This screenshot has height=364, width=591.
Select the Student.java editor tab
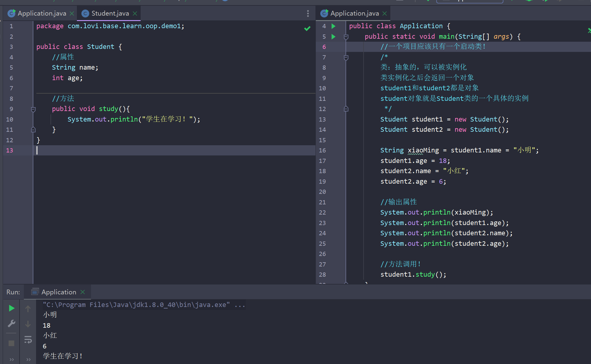(110, 14)
